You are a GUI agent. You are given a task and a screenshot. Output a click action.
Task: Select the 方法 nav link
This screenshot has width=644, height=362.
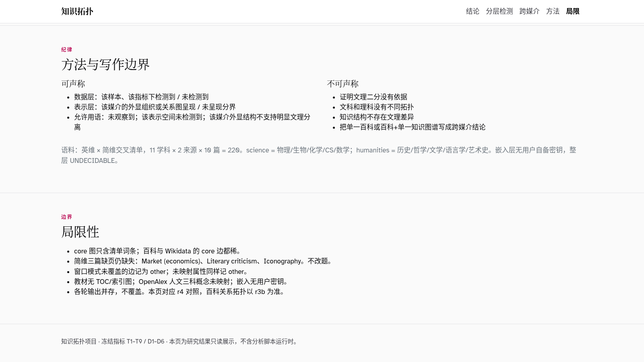click(553, 11)
